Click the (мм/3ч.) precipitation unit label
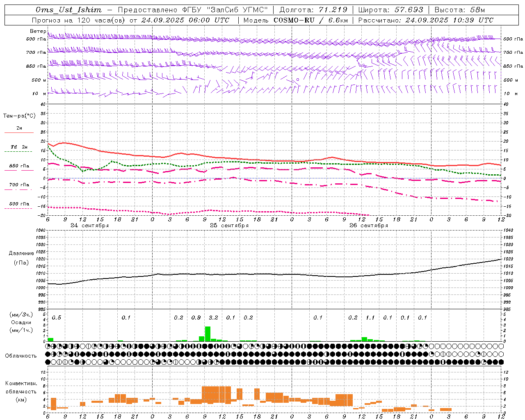 [x=21, y=315]
